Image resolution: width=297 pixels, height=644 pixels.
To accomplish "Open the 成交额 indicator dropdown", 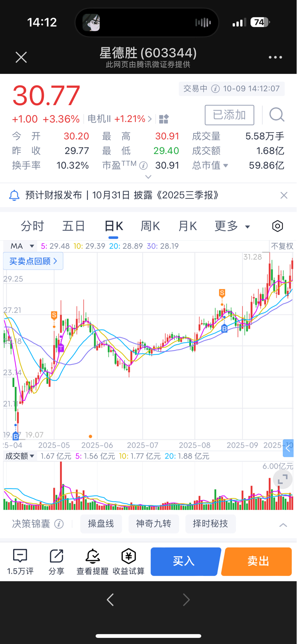I will (x=19, y=456).
